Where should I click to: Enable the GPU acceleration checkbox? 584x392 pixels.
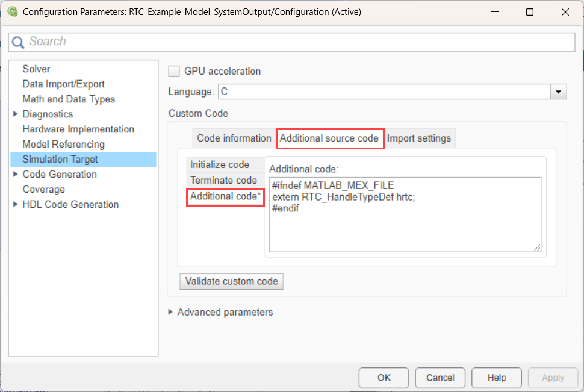click(174, 71)
